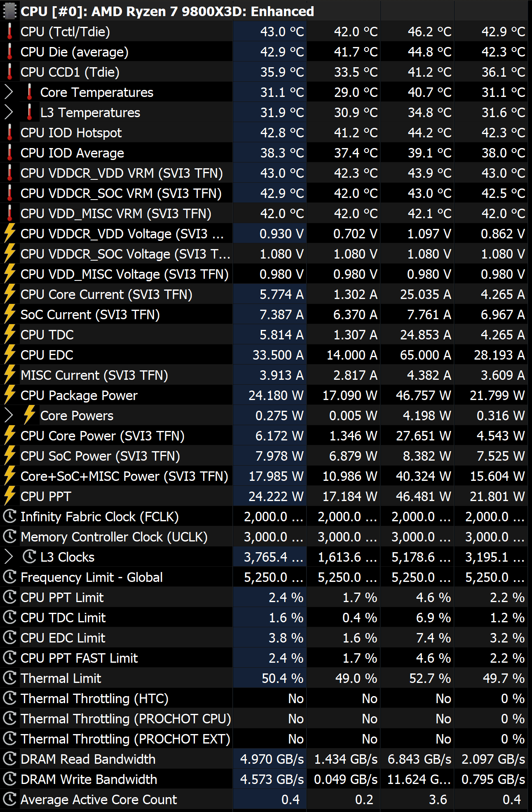532x812 pixels.
Task: Click clock icon next to Thermal Limit
Action: (10, 678)
